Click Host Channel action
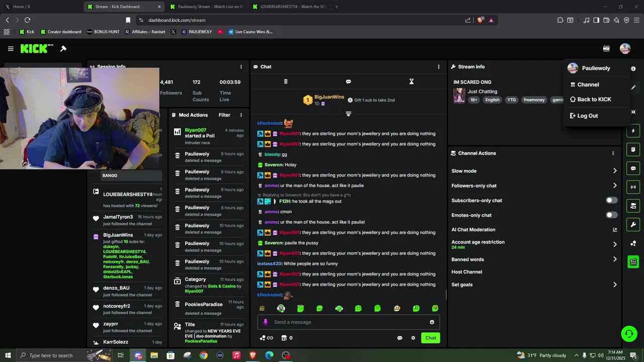 (x=466, y=272)
